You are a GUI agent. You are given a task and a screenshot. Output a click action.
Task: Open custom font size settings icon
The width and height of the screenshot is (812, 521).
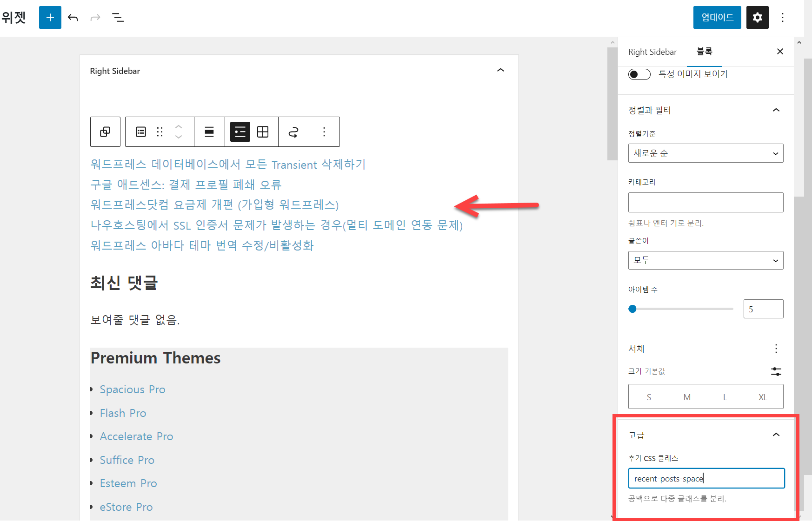pyautogui.click(x=776, y=371)
